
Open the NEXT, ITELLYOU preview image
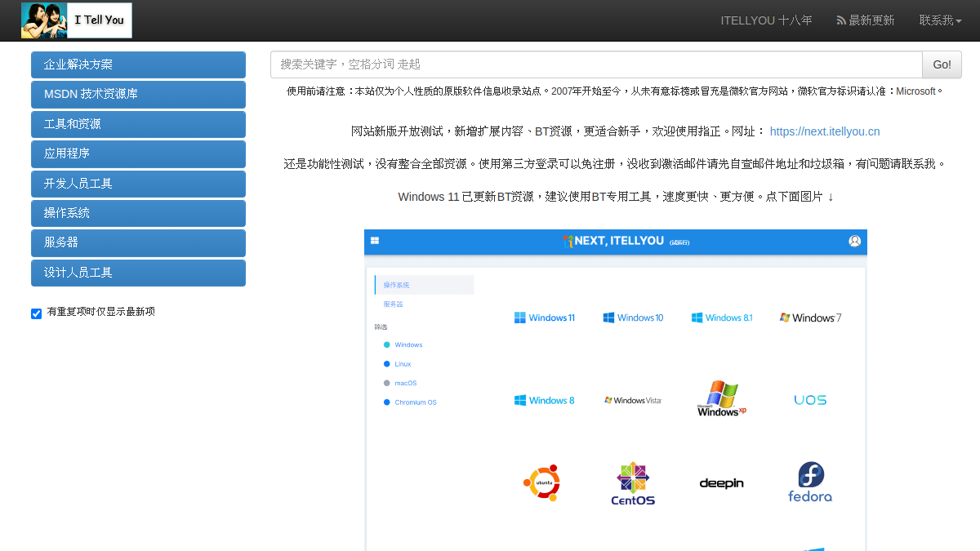616,390
